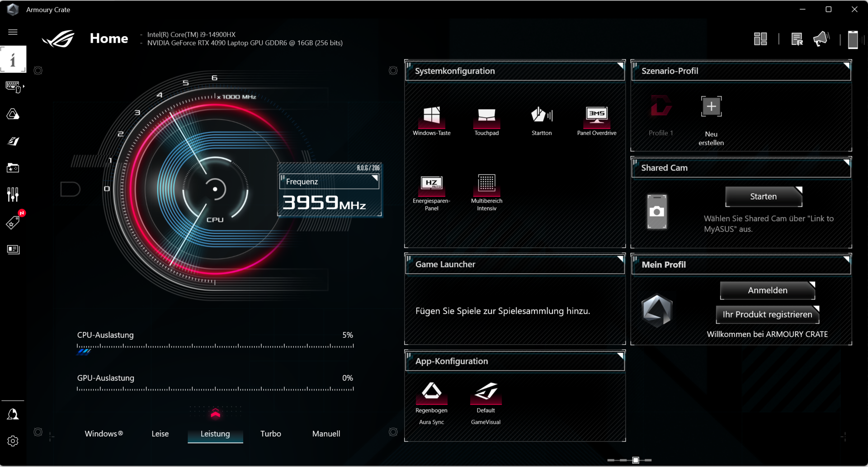868x467 pixels.
Task: Select the Home info sidebar icon
Action: click(13, 59)
